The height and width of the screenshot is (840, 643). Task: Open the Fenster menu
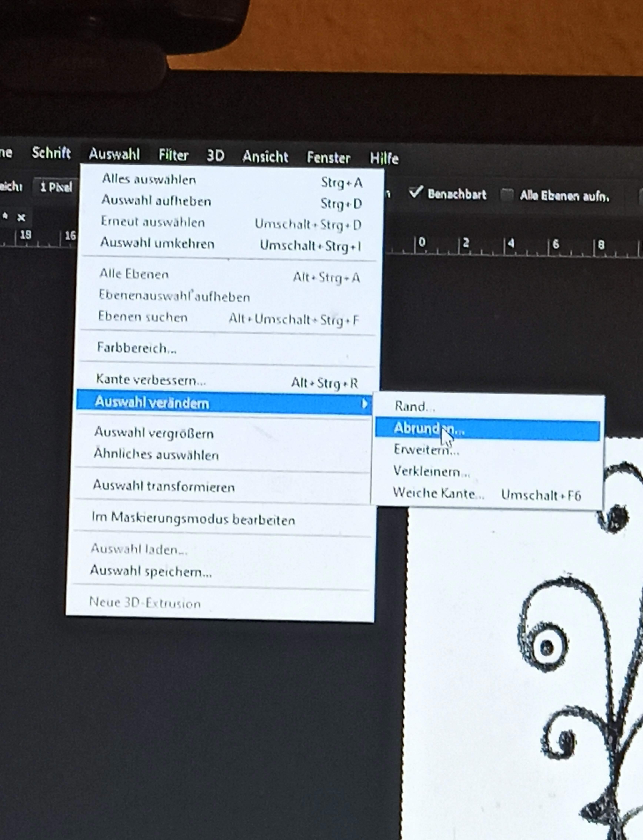click(328, 158)
